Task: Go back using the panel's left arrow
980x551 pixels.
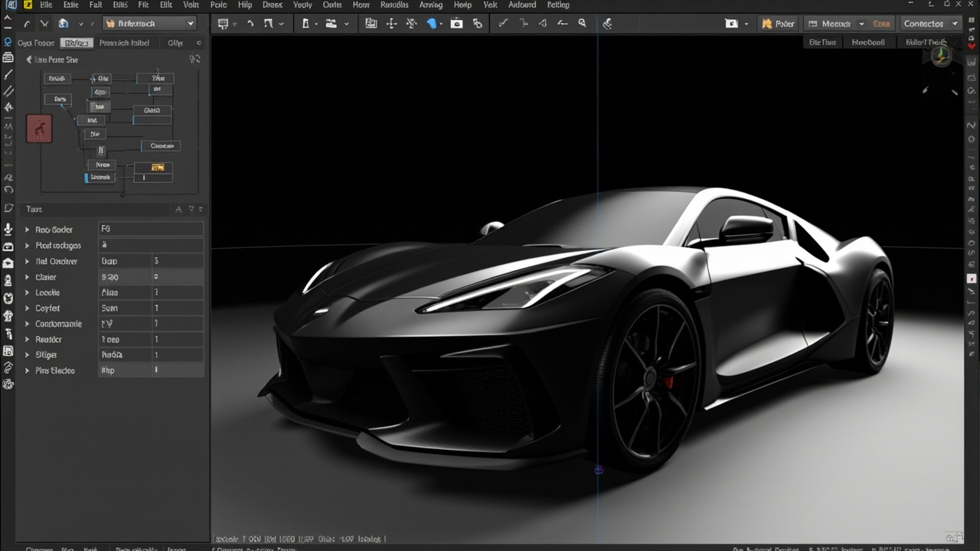Action: click(29, 60)
